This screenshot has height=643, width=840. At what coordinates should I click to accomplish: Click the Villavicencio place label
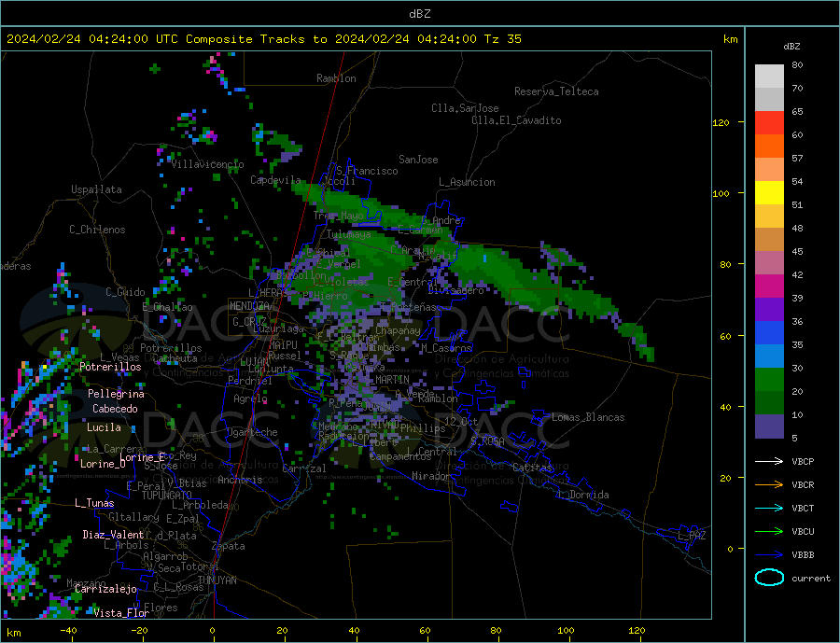tap(207, 164)
